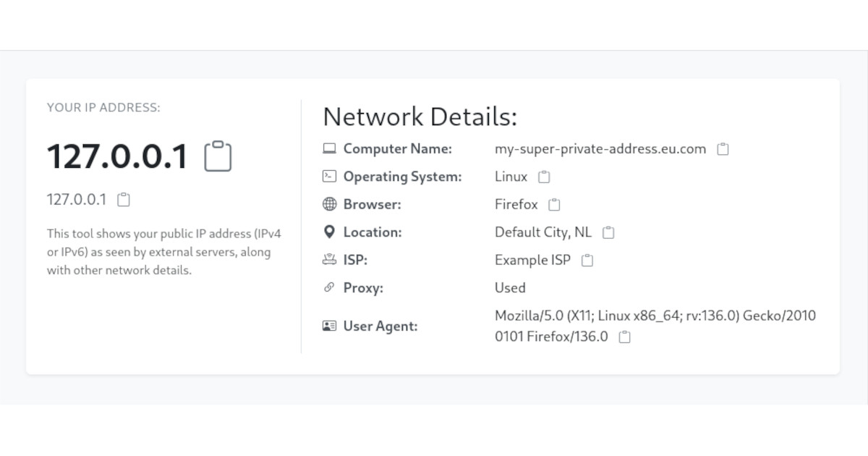Click the ISP provider icon beside ISP label

point(329,259)
